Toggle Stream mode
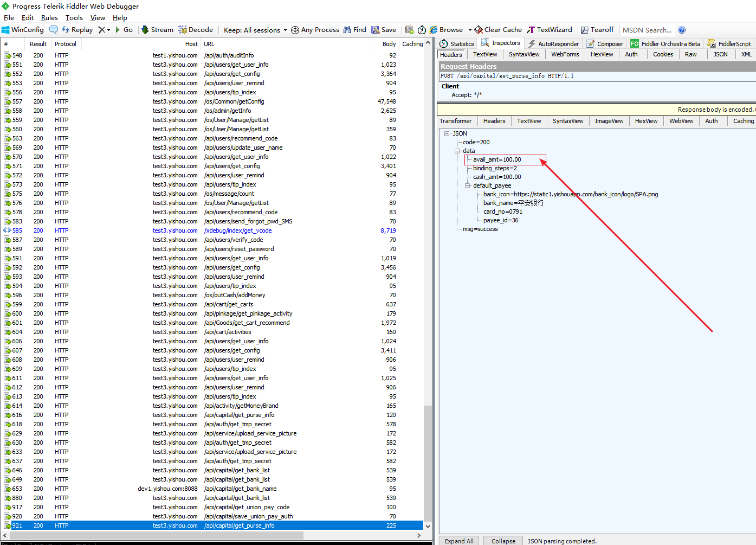756x545 pixels. pyautogui.click(x=157, y=30)
